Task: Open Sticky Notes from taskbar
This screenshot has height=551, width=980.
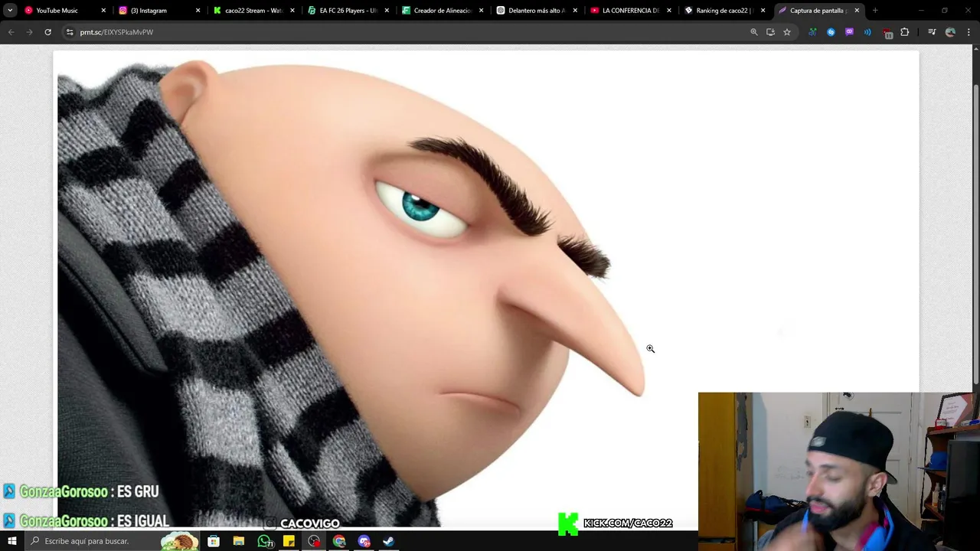Action: 289,541
